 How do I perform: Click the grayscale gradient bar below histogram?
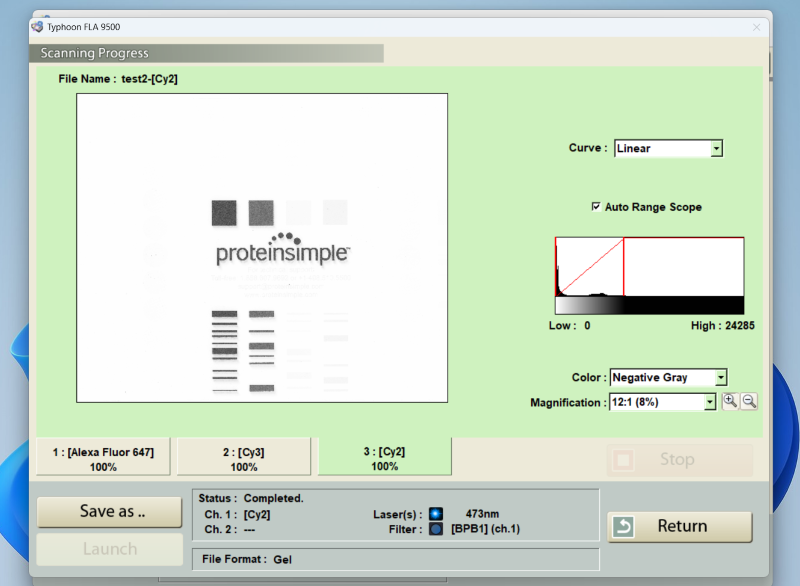(649, 305)
